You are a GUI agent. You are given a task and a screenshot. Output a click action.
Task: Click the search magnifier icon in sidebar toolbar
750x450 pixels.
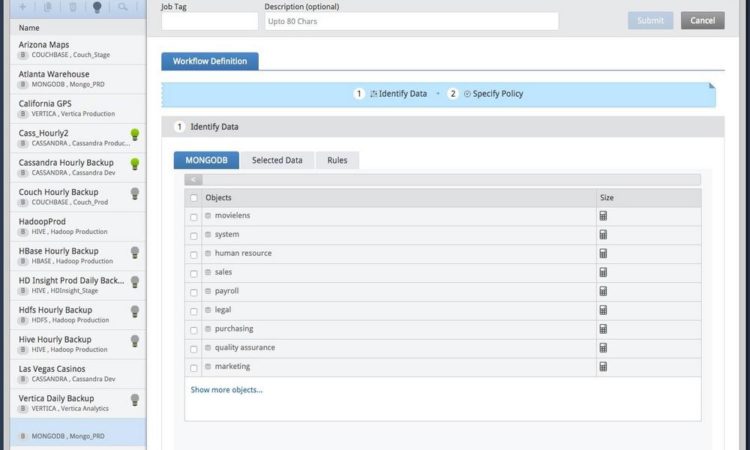point(123,7)
